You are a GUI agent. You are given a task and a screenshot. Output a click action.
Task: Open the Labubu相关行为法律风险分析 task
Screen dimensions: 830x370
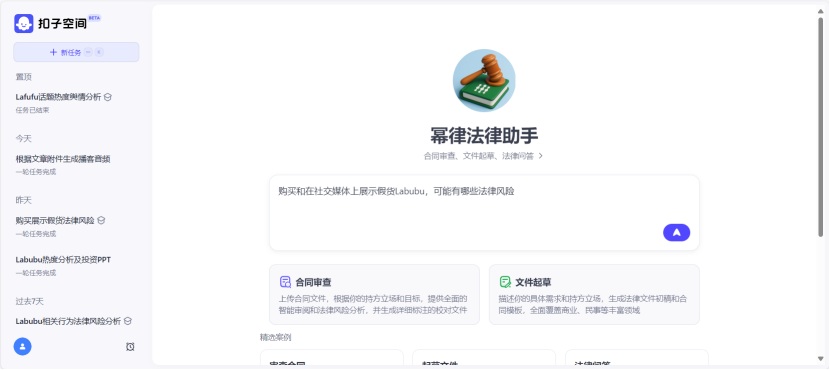pyautogui.click(x=68, y=321)
